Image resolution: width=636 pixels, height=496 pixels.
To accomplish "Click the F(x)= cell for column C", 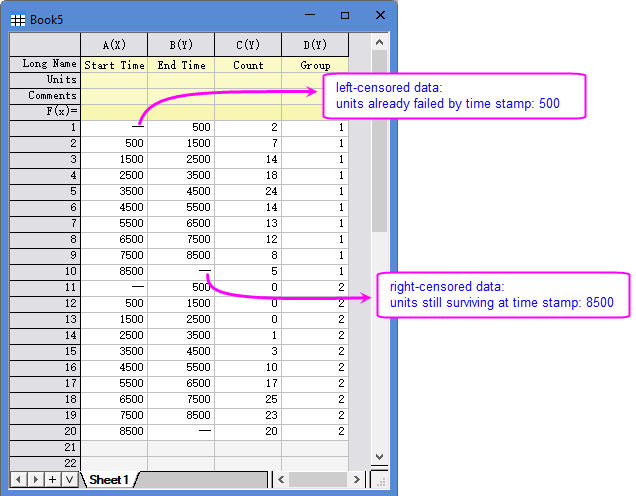I will [x=248, y=112].
